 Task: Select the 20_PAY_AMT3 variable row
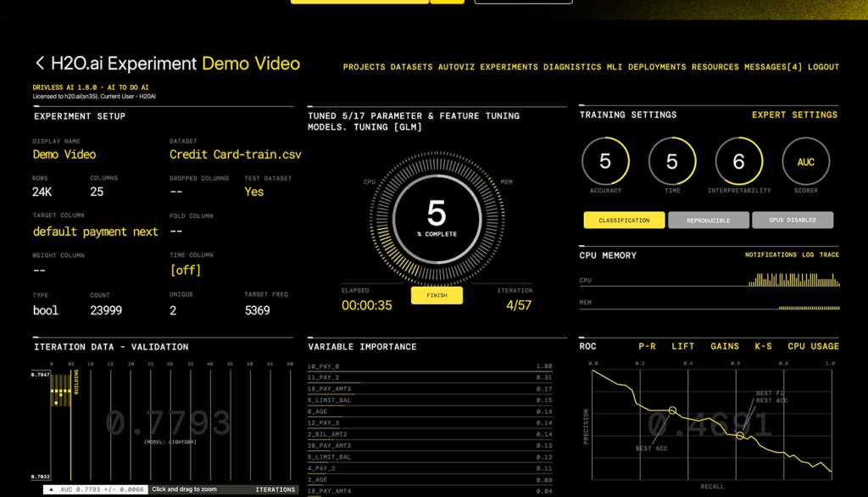pos(430,445)
